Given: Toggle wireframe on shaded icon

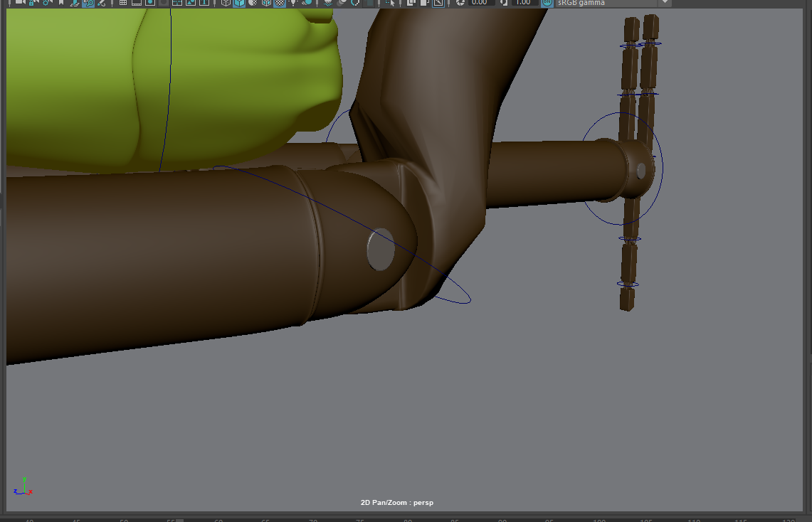Looking at the screenshot, I should (266, 3).
